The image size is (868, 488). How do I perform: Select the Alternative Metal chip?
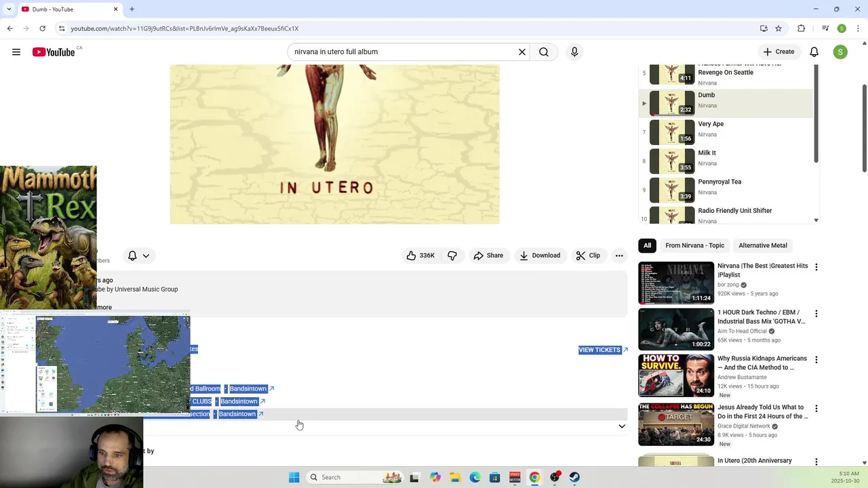(763, 245)
